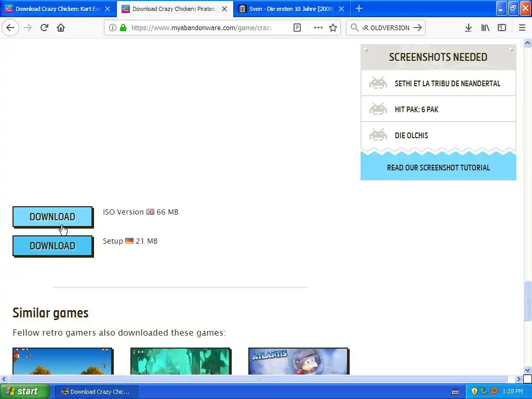Close the Crazy Chicken Pirates tab
This screenshot has height=399, width=532.
pos(224,9)
